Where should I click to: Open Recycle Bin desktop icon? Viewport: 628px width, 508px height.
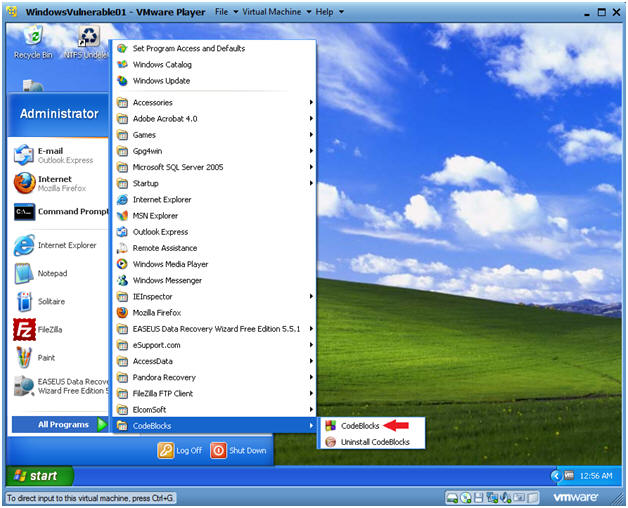33,42
